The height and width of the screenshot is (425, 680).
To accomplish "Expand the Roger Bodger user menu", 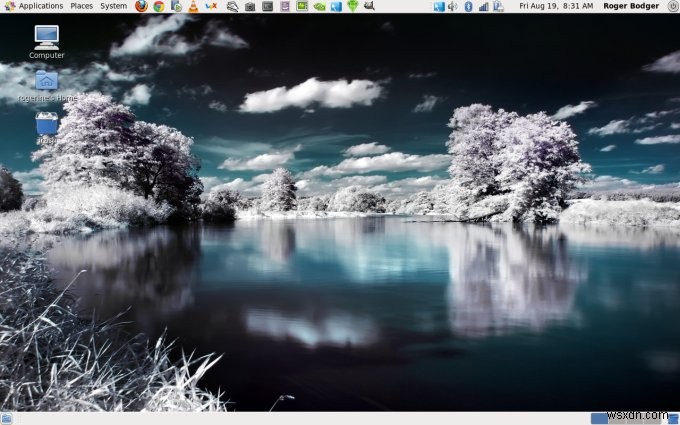I will pyautogui.click(x=631, y=6).
